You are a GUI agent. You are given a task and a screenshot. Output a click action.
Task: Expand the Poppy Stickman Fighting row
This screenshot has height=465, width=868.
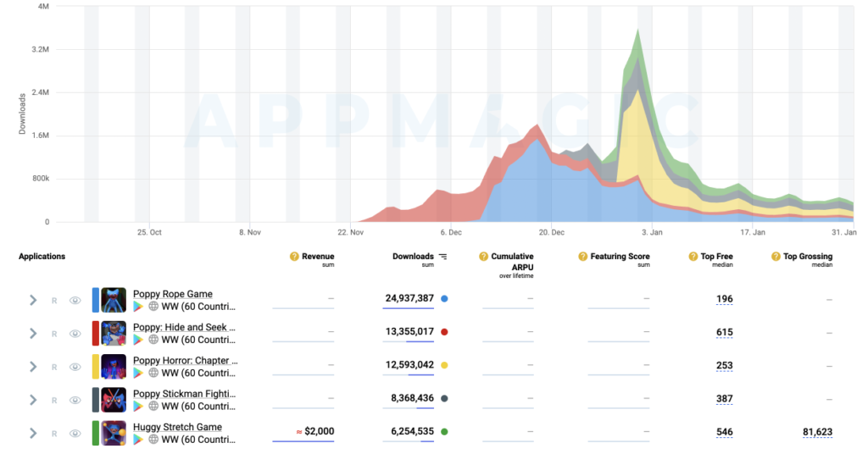33,400
